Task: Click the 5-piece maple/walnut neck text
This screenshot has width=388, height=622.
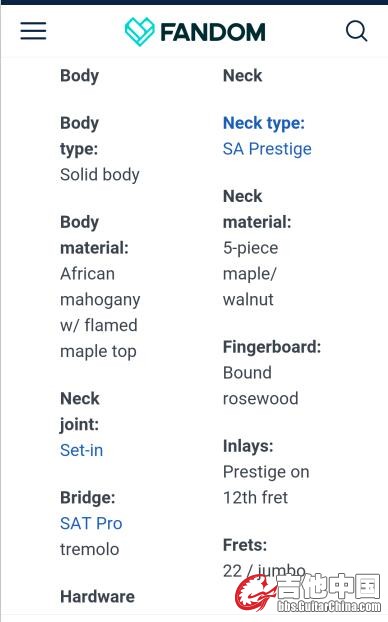Action: (250, 274)
